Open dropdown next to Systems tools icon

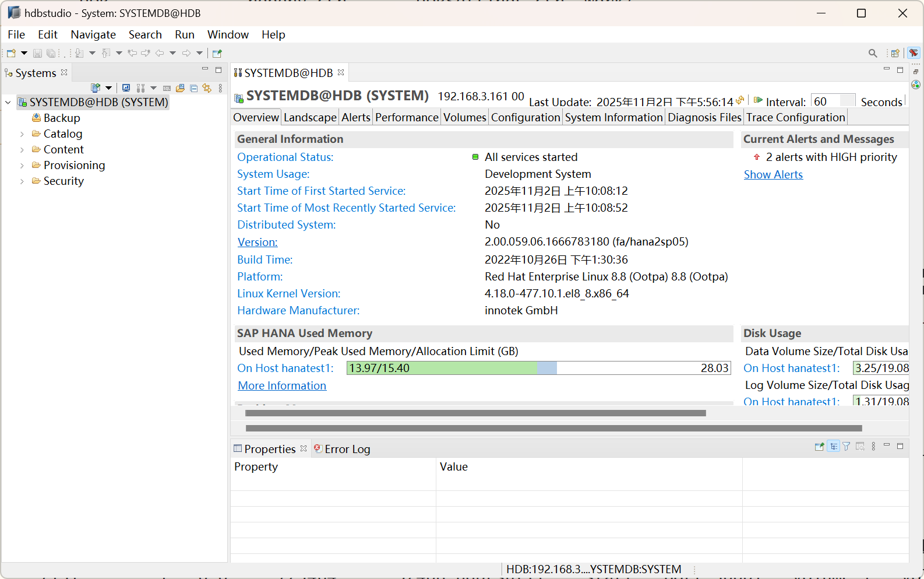click(x=153, y=88)
